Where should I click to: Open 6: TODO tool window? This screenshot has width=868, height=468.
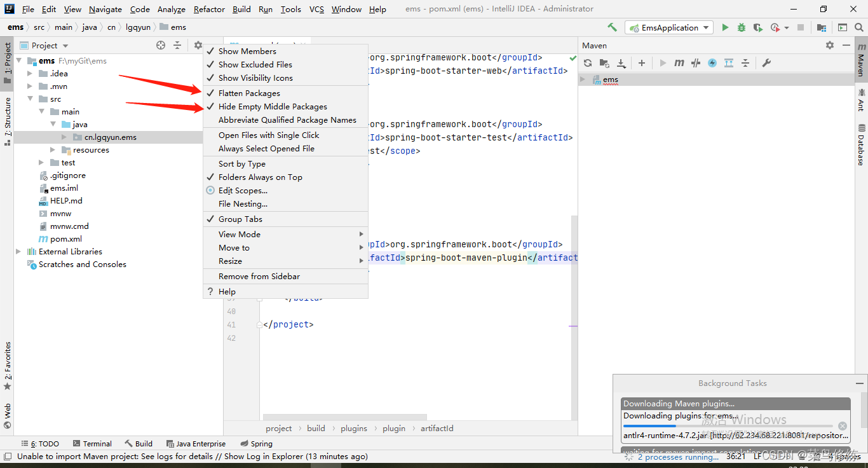[40, 444]
